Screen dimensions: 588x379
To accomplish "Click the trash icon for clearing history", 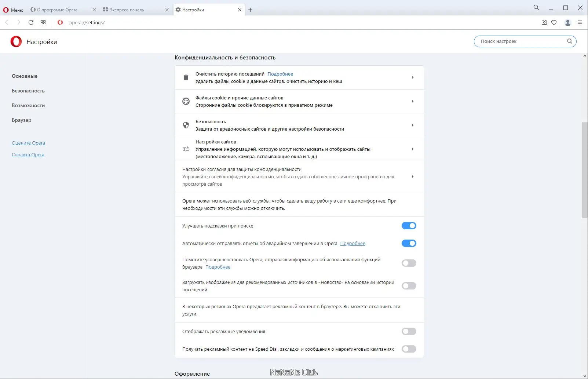I will pyautogui.click(x=186, y=77).
